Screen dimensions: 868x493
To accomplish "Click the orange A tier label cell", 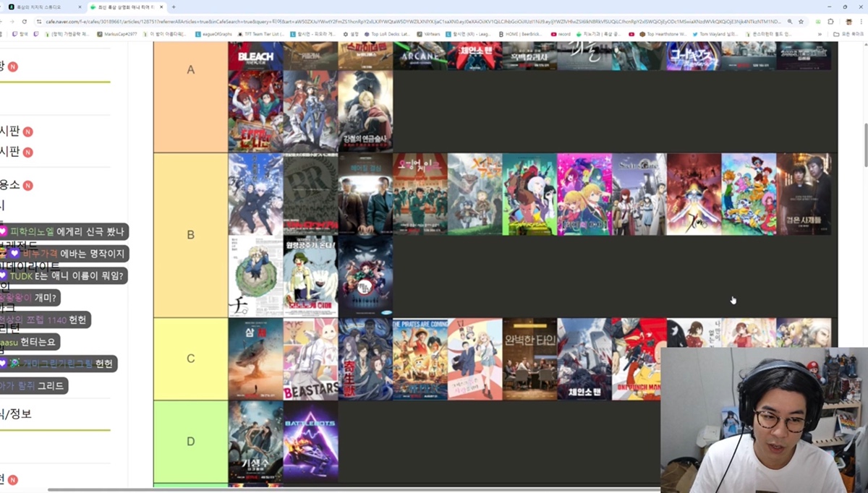I will [x=191, y=70].
